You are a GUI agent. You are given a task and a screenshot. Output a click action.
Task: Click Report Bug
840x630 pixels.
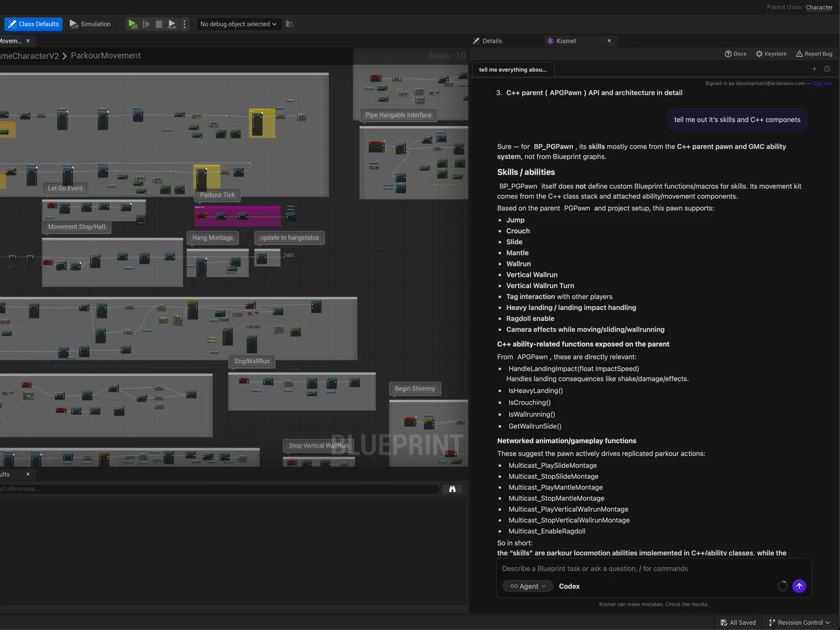pos(814,54)
